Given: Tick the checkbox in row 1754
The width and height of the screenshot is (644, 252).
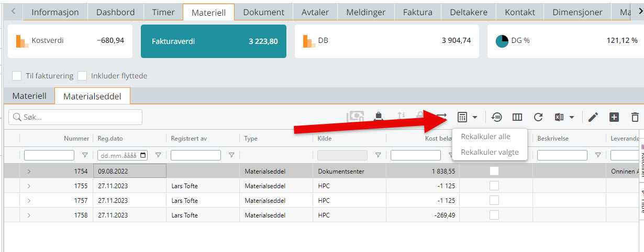Looking at the screenshot, I should point(494,171).
